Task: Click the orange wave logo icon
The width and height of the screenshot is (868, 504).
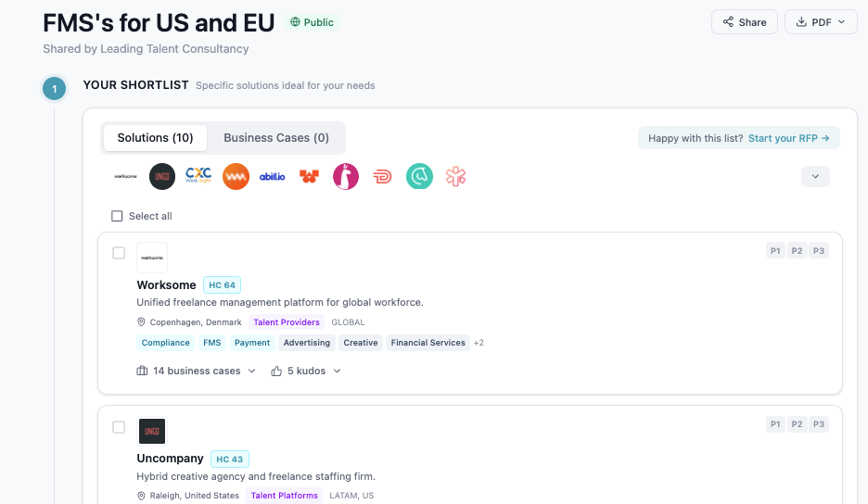Action: coord(236,176)
